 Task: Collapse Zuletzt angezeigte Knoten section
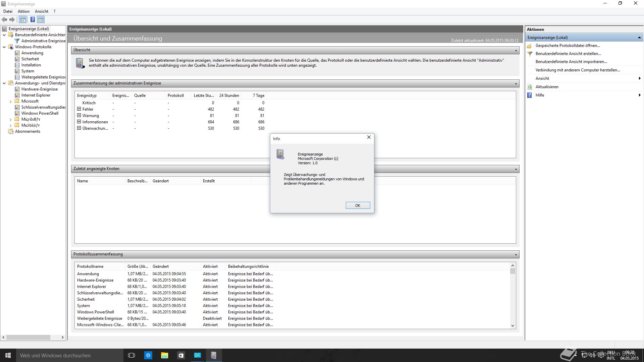pyautogui.click(x=516, y=169)
